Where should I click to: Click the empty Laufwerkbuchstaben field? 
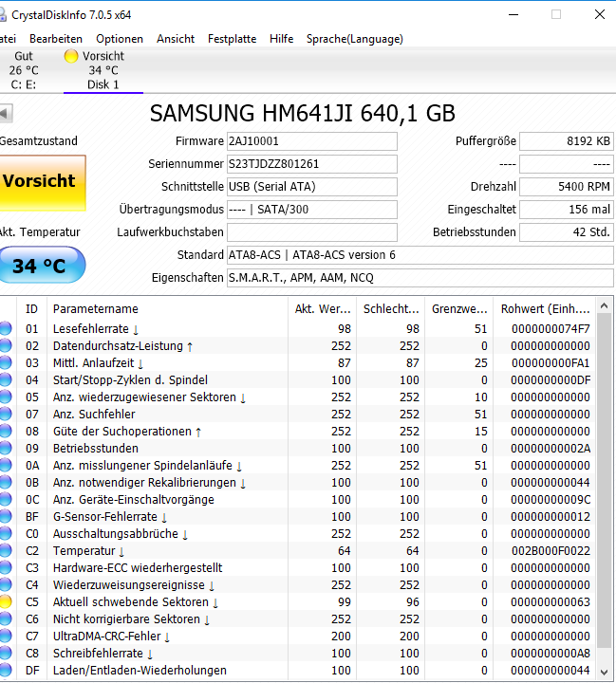312,232
